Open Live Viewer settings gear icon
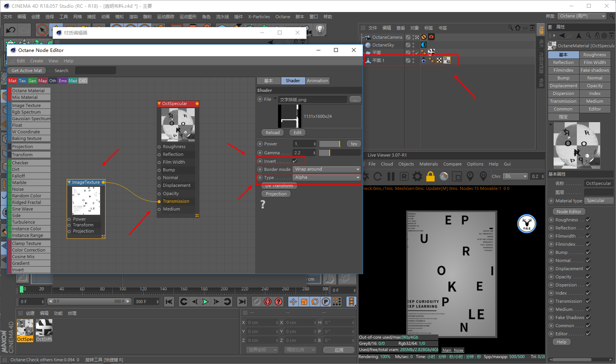616x364 pixels. click(417, 177)
